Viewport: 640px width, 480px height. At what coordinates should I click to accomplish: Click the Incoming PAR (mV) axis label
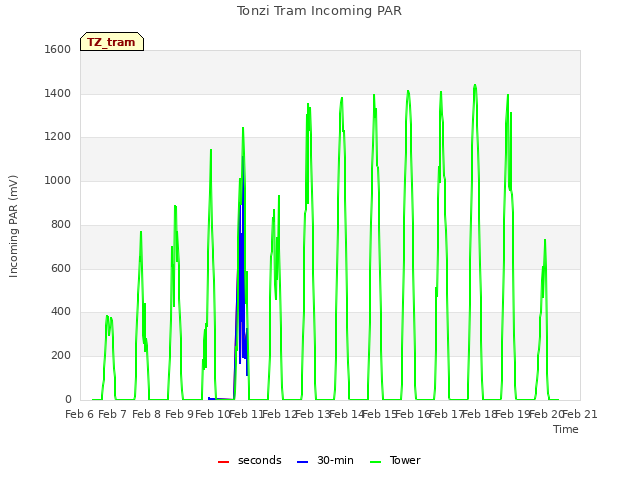point(13,227)
